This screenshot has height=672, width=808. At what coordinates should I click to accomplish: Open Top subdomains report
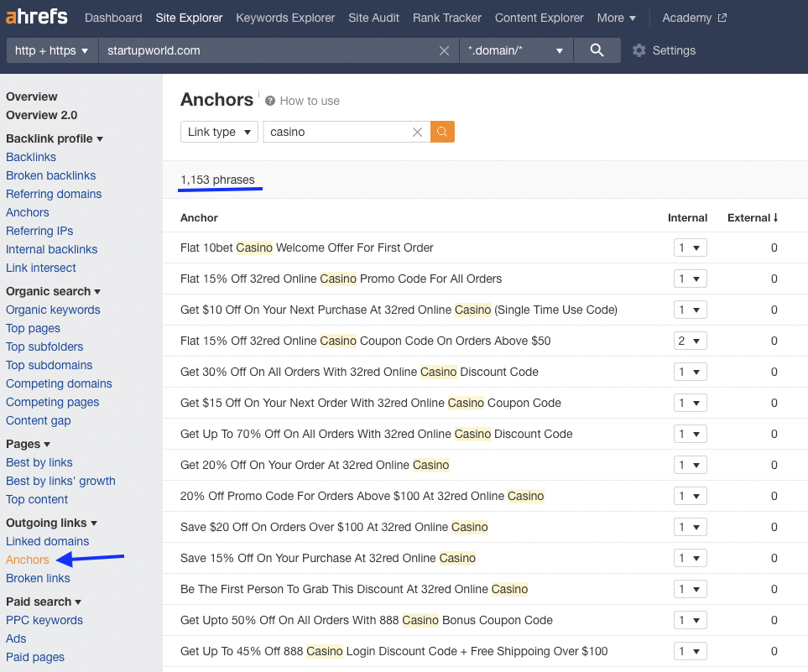(x=49, y=365)
